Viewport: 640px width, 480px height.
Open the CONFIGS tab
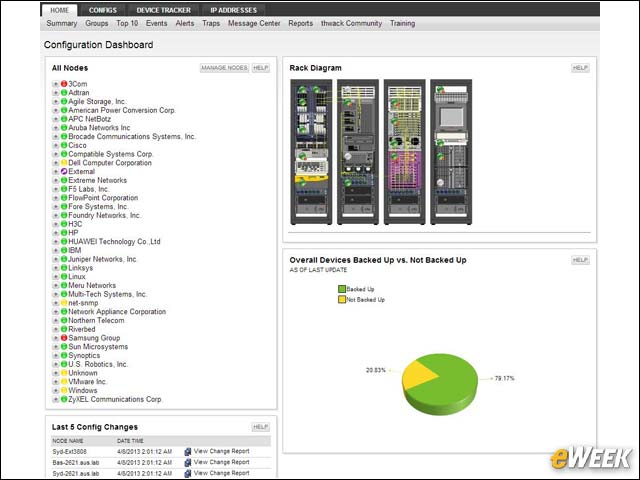coord(103,10)
